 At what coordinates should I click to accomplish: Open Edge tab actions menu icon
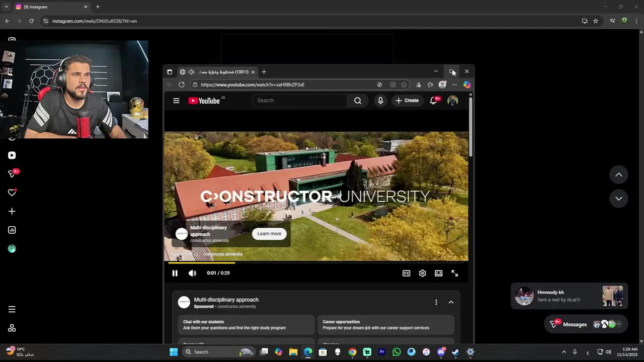coord(170,72)
